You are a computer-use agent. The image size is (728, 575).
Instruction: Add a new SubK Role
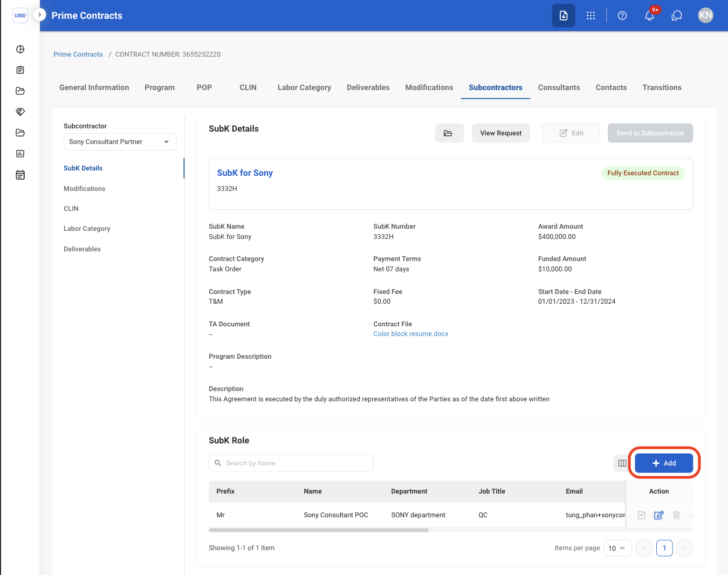coord(664,463)
